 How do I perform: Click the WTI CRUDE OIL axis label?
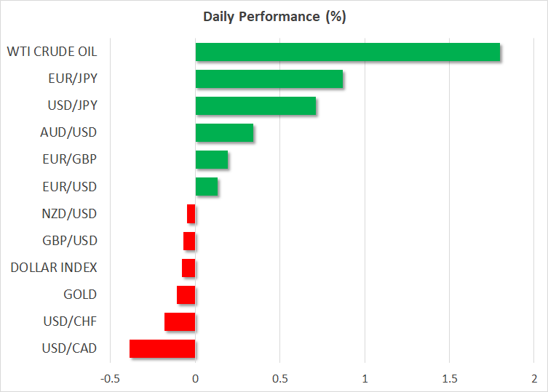52,52
